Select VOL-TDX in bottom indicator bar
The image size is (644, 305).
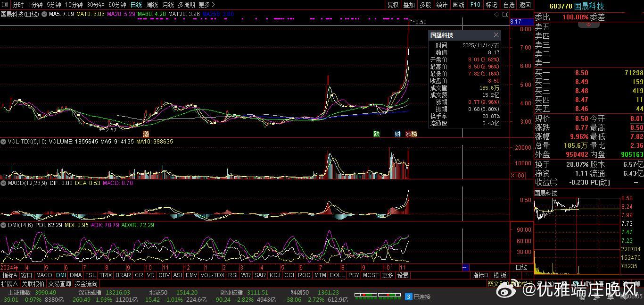pyautogui.click(x=213, y=275)
